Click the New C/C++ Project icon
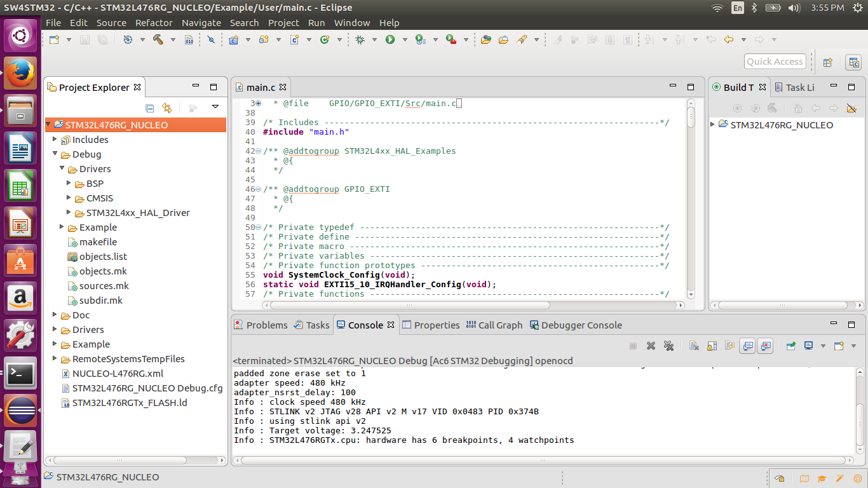This screenshot has width=868, height=488. pyautogui.click(x=233, y=39)
